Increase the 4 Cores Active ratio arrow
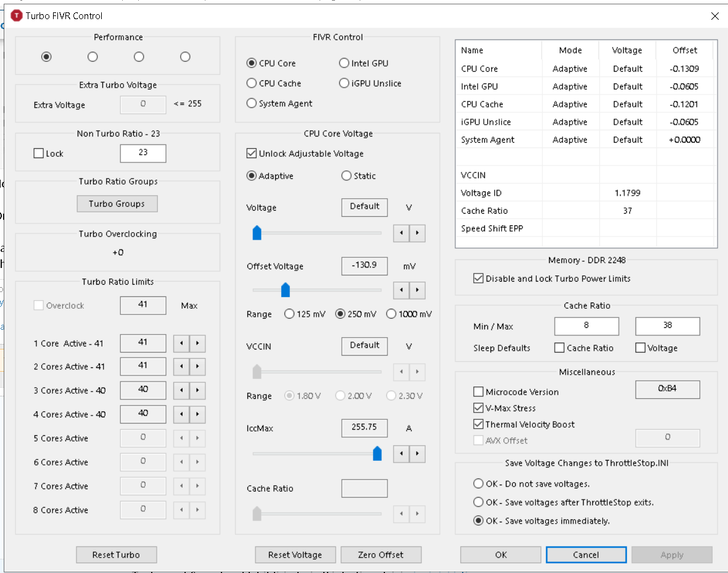The image size is (728, 573). [x=197, y=414]
